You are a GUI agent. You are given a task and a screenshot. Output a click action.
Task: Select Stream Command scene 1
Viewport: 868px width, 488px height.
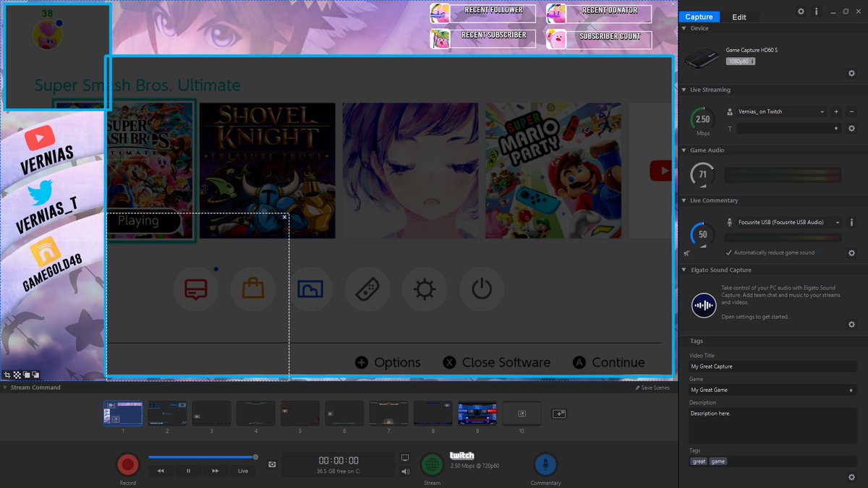coord(123,414)
